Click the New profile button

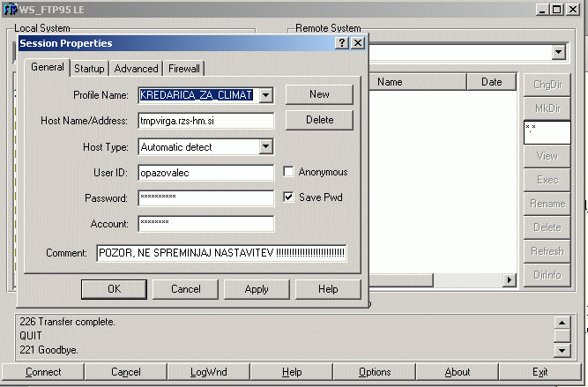click(x=319, y=94)
